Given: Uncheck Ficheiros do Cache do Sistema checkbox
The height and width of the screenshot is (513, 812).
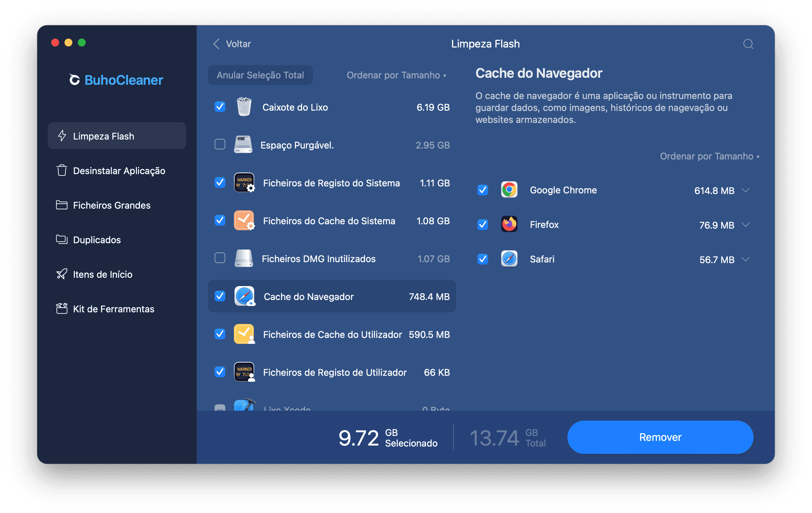Looking at the screenshot, I should (220, 220).
